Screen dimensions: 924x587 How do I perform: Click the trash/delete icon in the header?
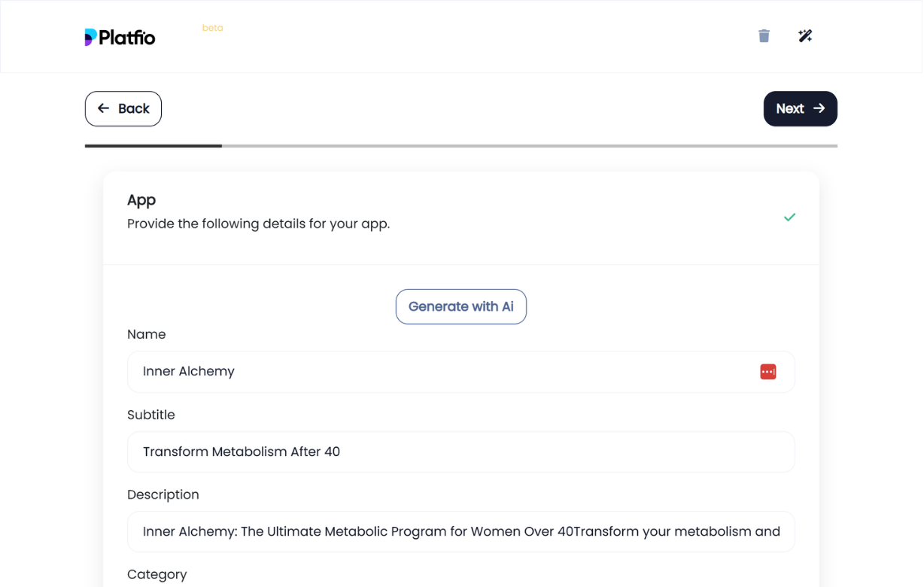(x=764, y=35)
